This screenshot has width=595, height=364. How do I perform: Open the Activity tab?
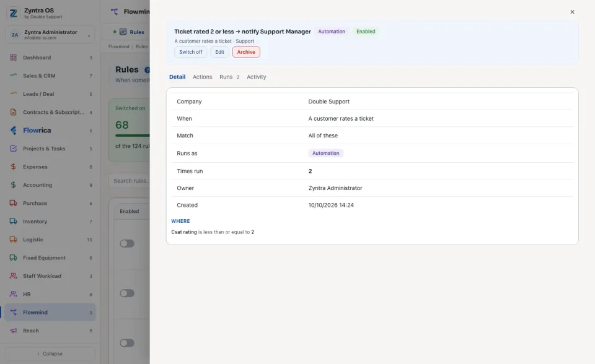click(257, 77)
